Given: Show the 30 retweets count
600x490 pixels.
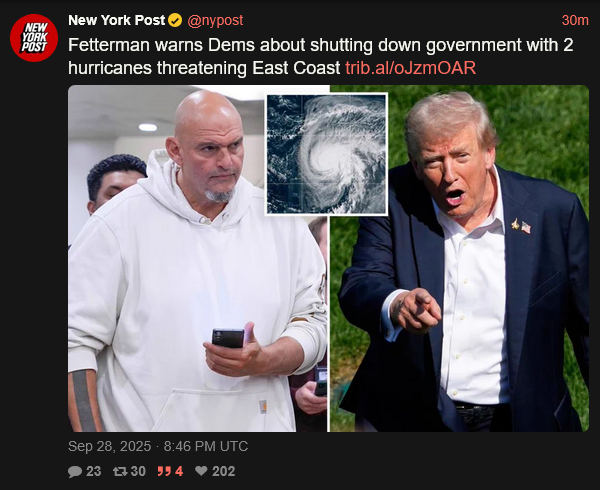Looking at the screenshot, I should 138,471.
